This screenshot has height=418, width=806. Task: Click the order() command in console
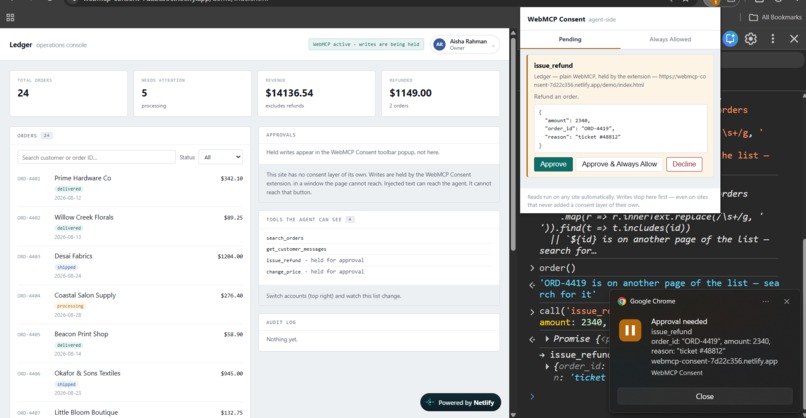coord(557,268)
